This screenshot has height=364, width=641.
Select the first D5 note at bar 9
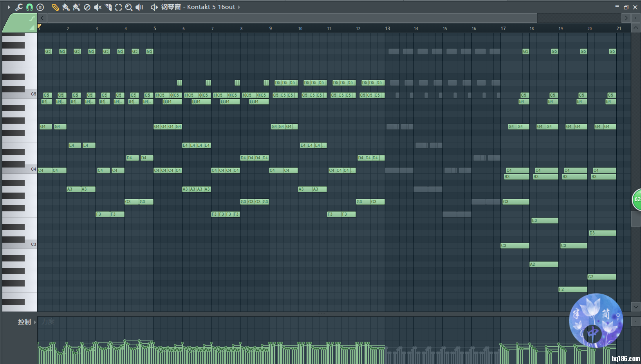coord(278,83)
